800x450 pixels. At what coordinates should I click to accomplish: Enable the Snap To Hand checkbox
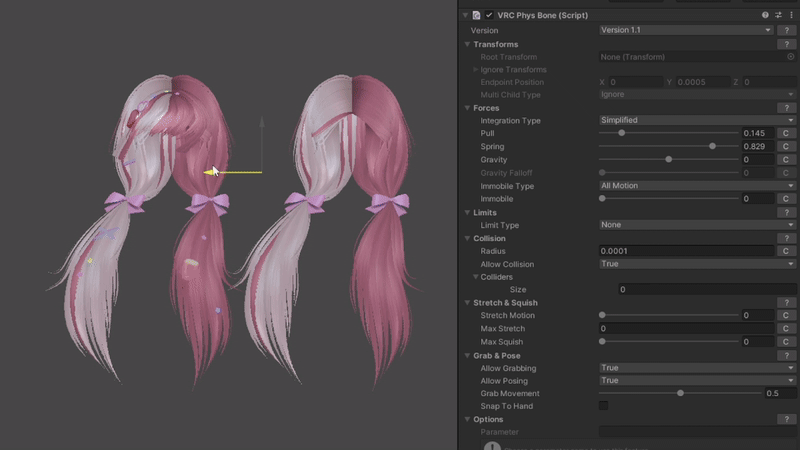tap(603, 406)
